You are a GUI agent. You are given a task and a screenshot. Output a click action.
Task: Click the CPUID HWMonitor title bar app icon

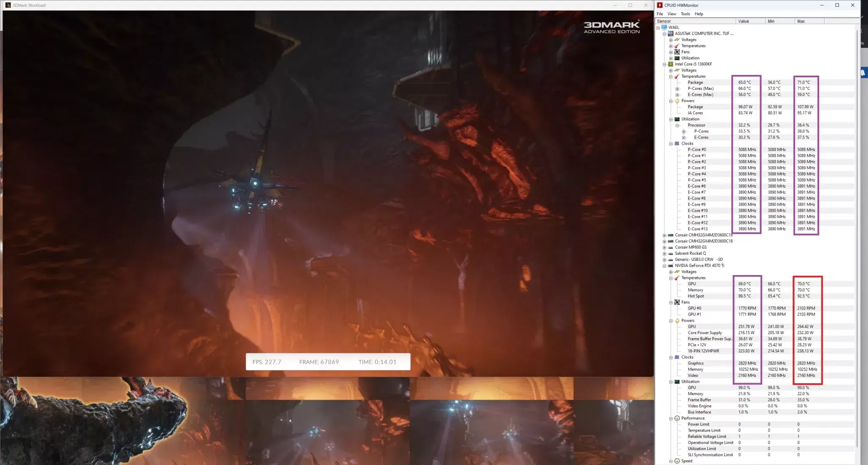coord(660,5)
